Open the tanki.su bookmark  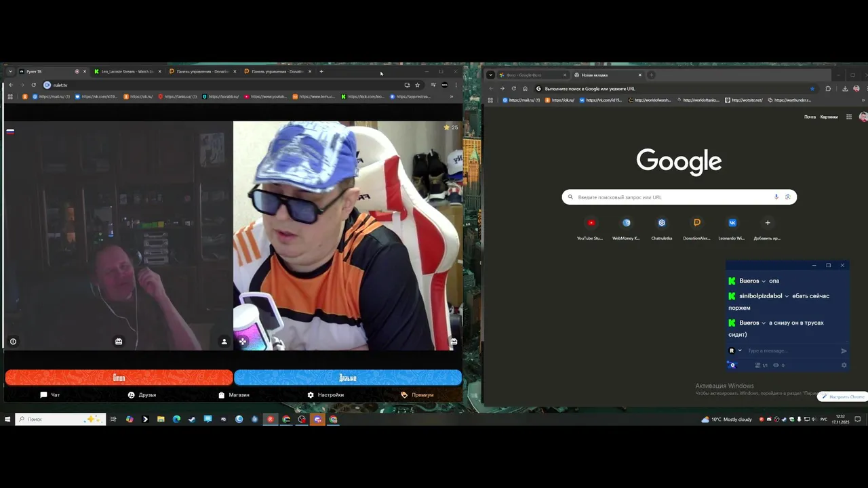[178, 96]
